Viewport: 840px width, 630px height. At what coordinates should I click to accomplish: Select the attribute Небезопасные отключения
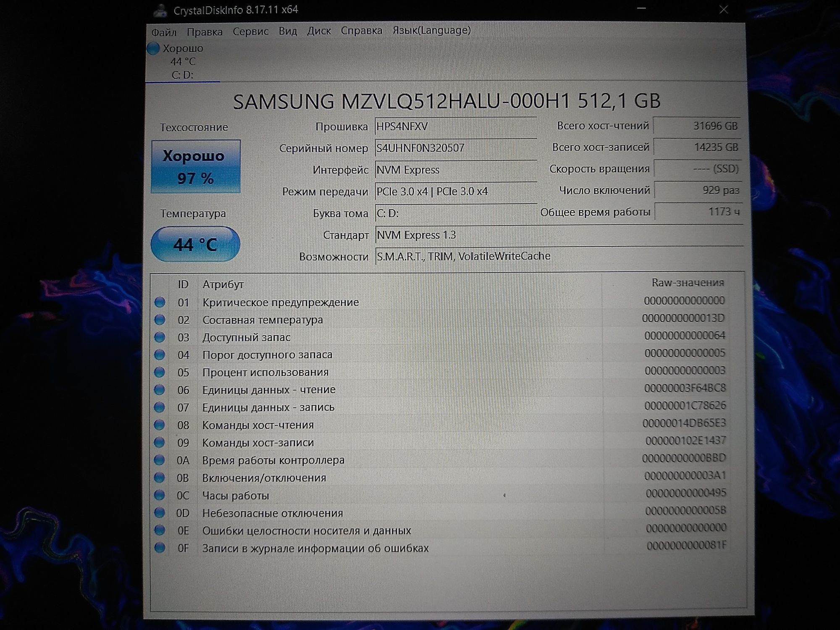273,513
